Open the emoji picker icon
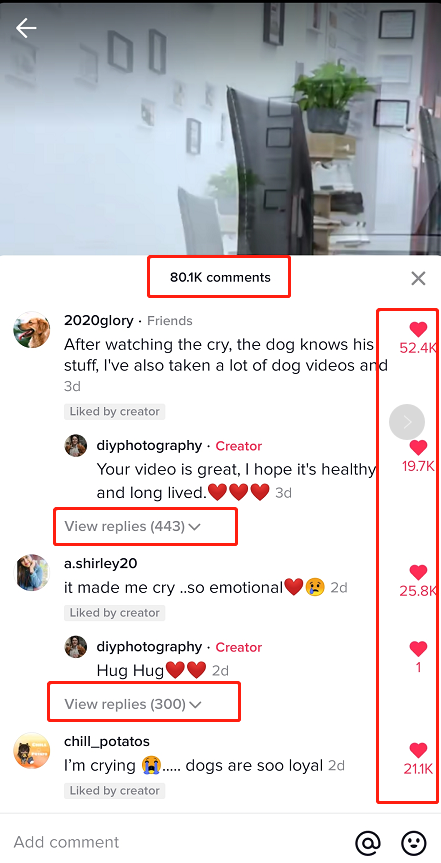Screen dimensions: 441x863 pos(413,842)
